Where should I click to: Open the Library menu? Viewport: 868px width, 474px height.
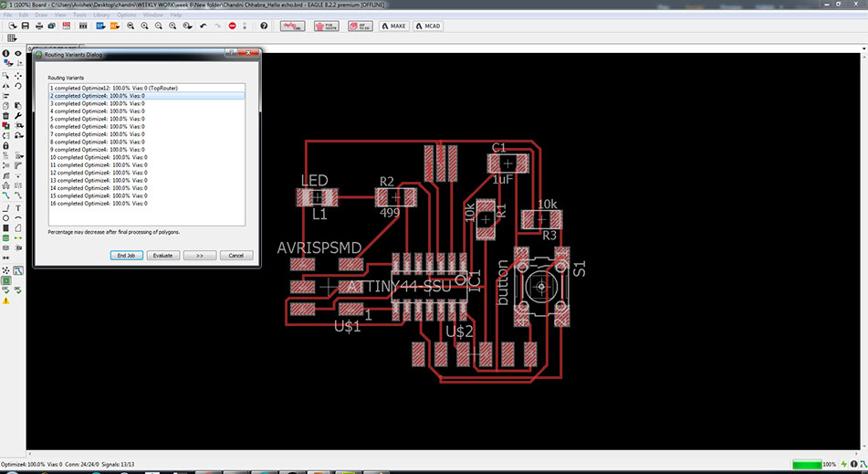click(x=101, y=15)
